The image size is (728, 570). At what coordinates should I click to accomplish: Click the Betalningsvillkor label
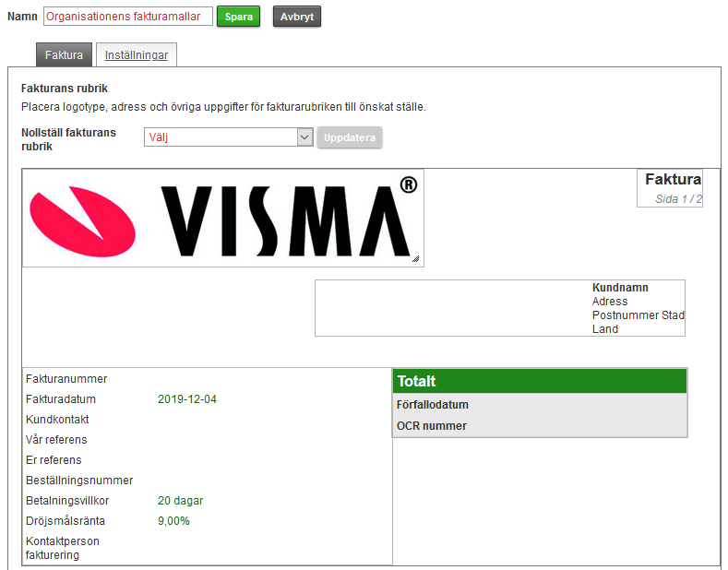tap(67, 501)
